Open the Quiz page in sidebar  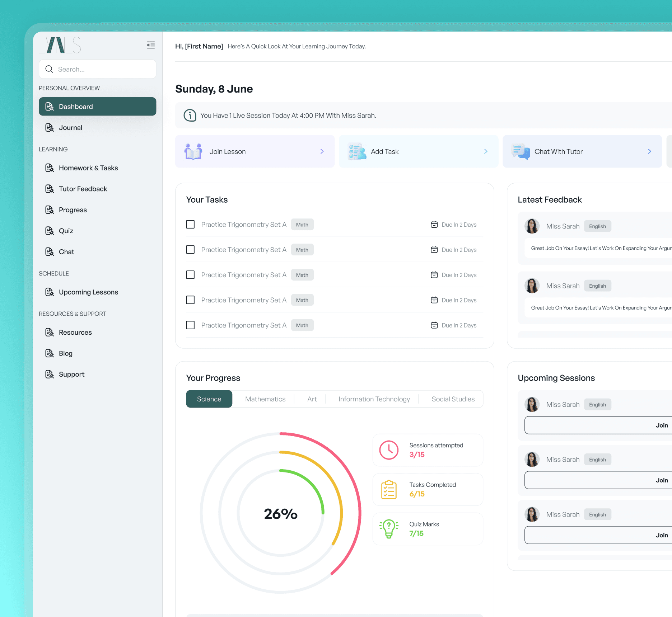98,231
